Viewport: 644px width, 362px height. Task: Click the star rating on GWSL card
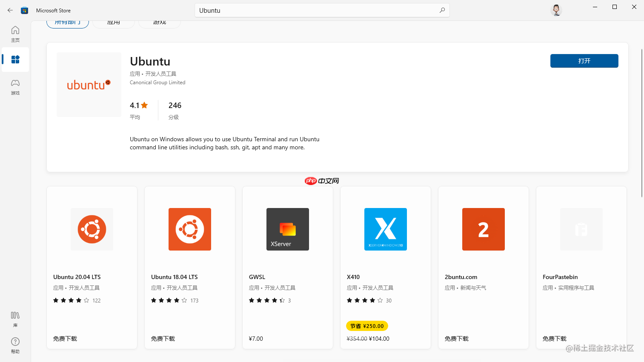267,300
